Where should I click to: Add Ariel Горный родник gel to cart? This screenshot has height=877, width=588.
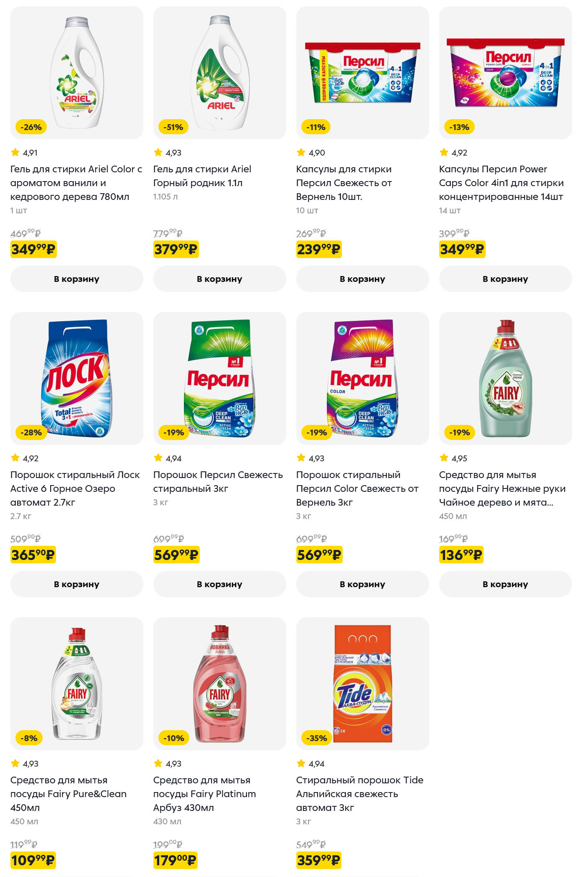tap(220, 279)
